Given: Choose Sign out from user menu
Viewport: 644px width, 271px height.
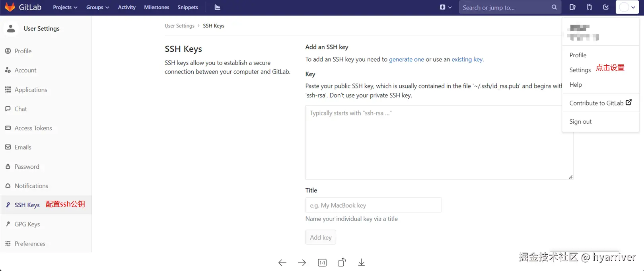Looking at the screenshot, I should click(x=580, y=122).
